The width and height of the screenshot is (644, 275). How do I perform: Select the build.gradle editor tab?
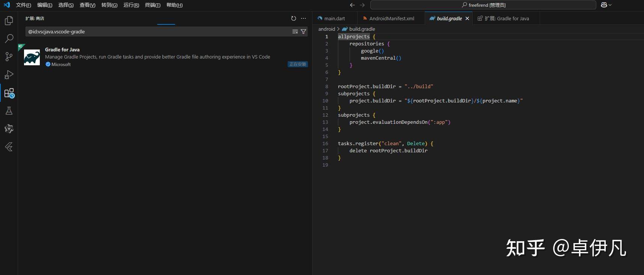pos(449,18)
